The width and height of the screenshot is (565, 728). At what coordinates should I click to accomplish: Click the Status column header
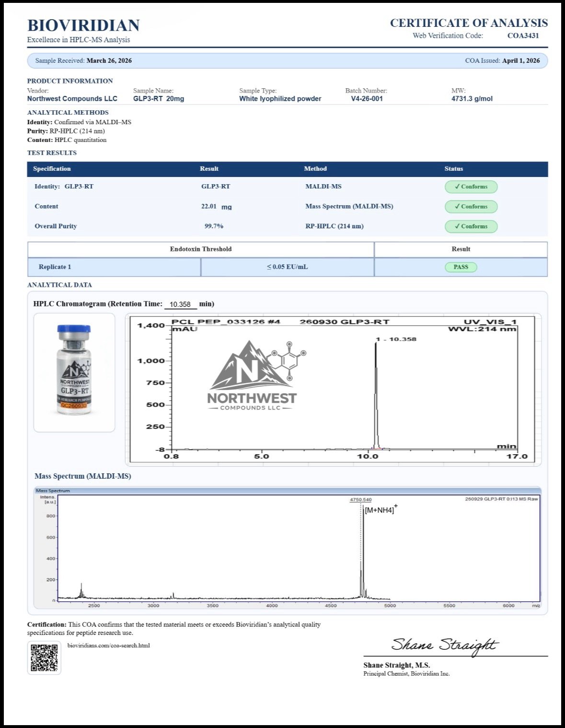point(453,169)
